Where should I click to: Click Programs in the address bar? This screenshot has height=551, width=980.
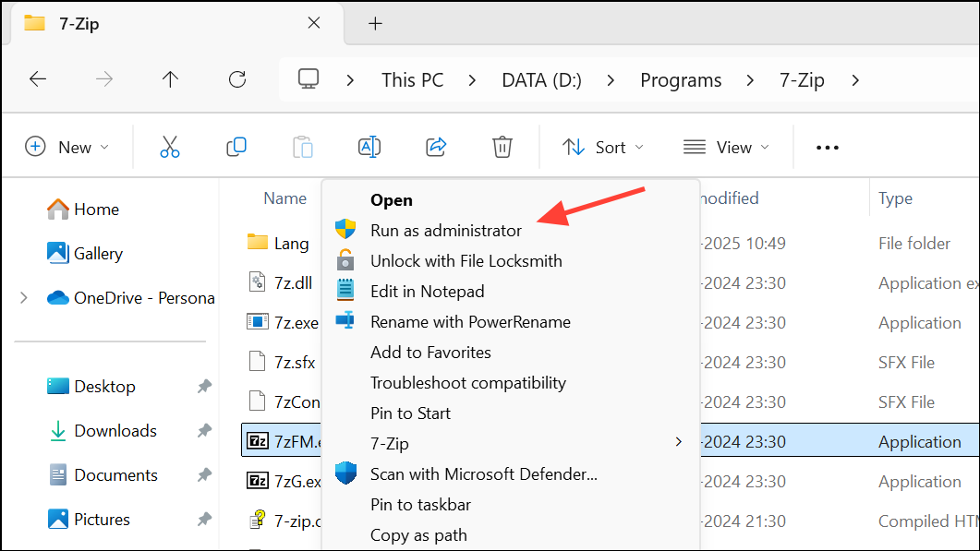(x=681, y=80)
